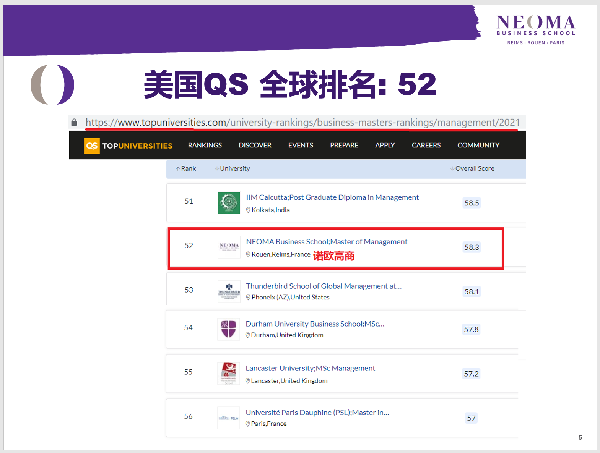
Task: Click the NEOMA logo in row 52
Action: pos(229,247)
